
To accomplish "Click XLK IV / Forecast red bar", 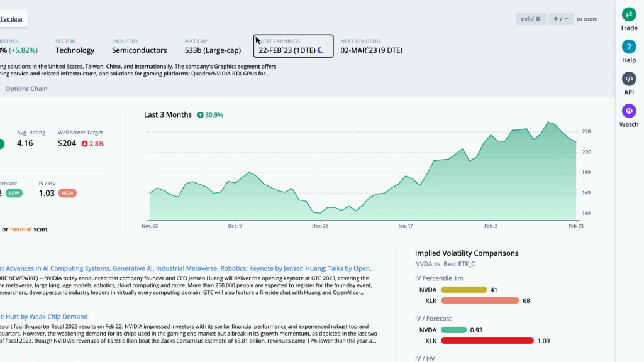I will (486, 341).
